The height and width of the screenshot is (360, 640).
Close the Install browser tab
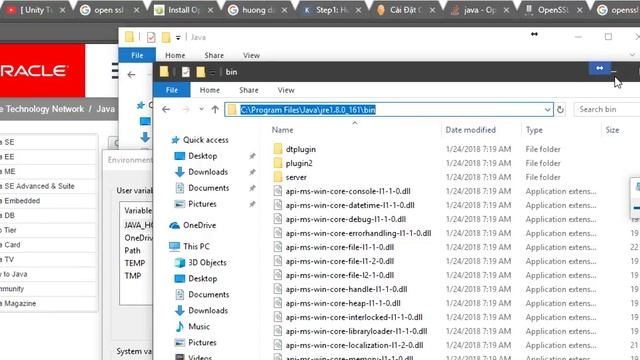(x=210, y=10)
